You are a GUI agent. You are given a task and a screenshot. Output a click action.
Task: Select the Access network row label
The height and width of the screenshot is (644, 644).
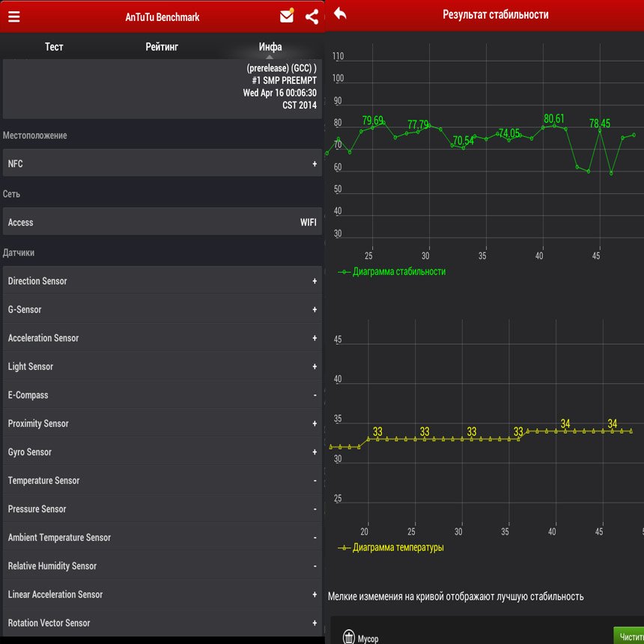tap(20, 222)
